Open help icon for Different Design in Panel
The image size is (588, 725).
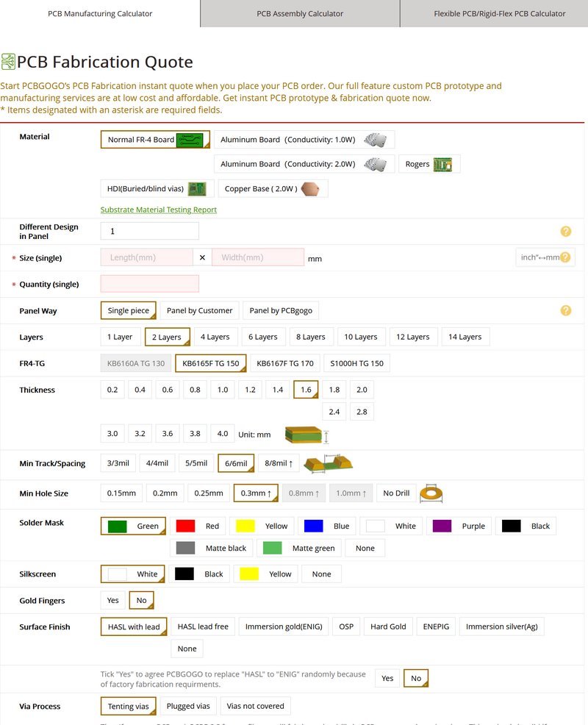[x=565, y=231]
